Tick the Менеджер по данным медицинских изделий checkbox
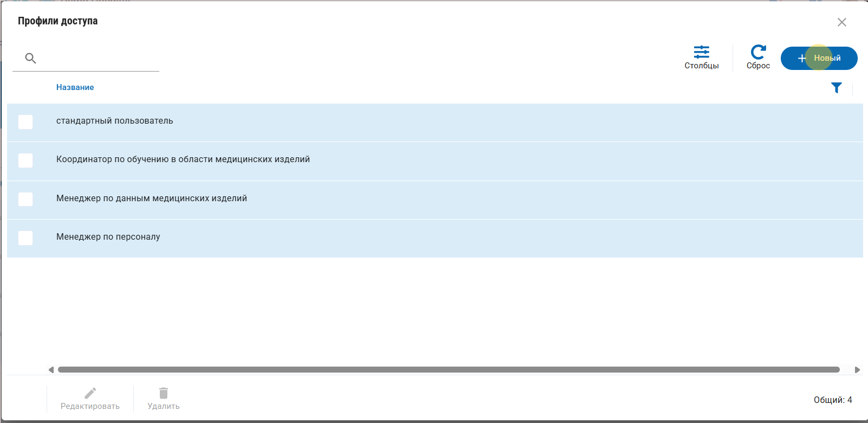This screenshot has width=868, height=423. pos(25,199)
